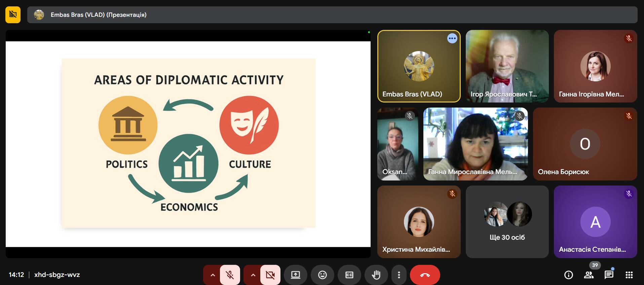Open the emoji reactions panel
644x285 pixels.
click(x=322, y=275)
